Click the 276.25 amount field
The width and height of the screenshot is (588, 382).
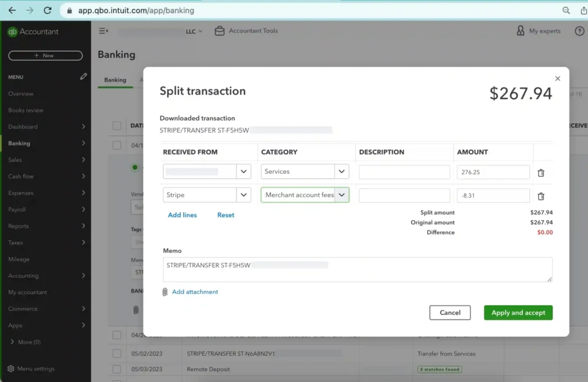pos(493,172)
